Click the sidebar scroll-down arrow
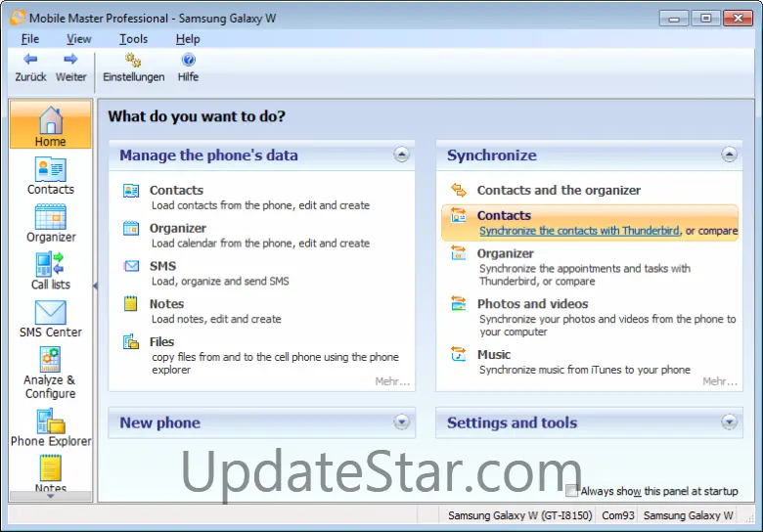The width and height of the screenshot is (763, 532). (51, 496)
